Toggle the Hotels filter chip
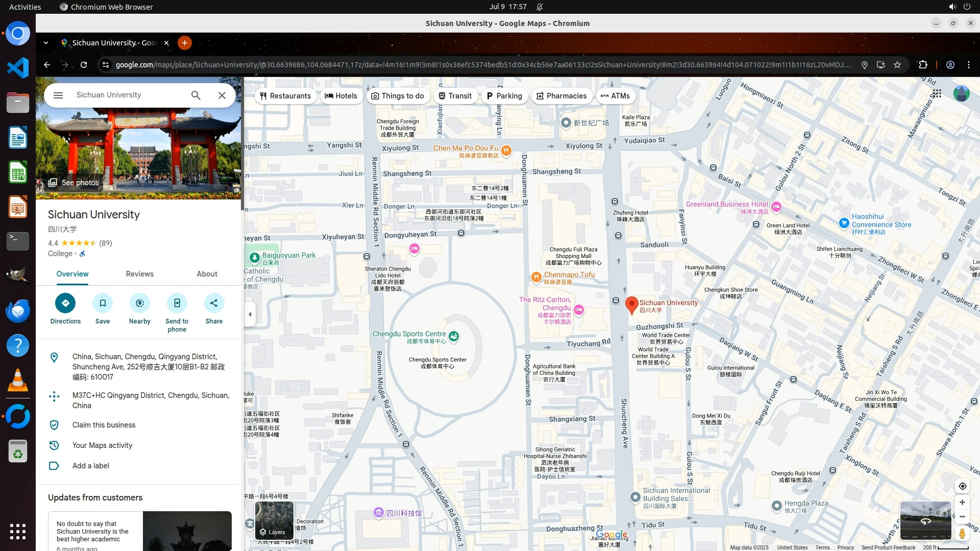This screenshot has width=980, height=551. (x=341, y=96)
